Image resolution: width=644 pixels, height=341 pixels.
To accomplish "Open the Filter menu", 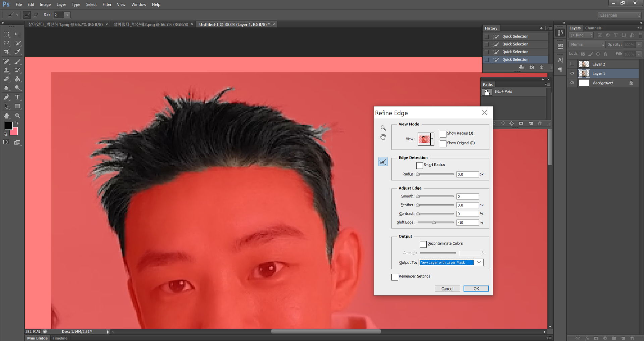I will coord(107,4).
